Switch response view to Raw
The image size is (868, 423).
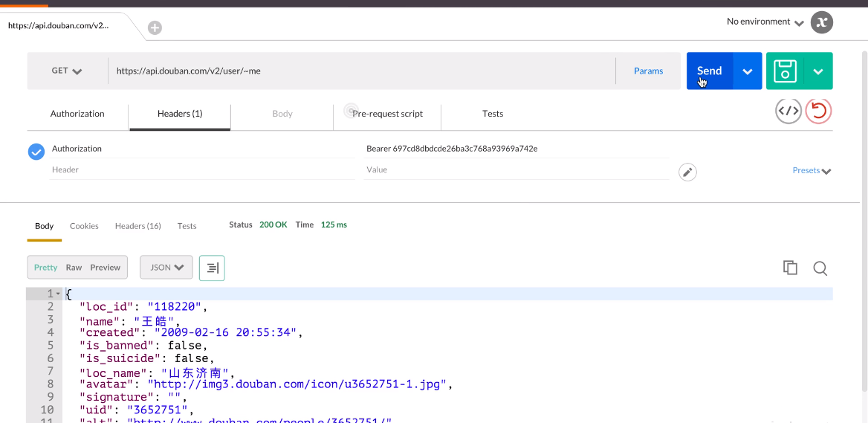[74, 268]
